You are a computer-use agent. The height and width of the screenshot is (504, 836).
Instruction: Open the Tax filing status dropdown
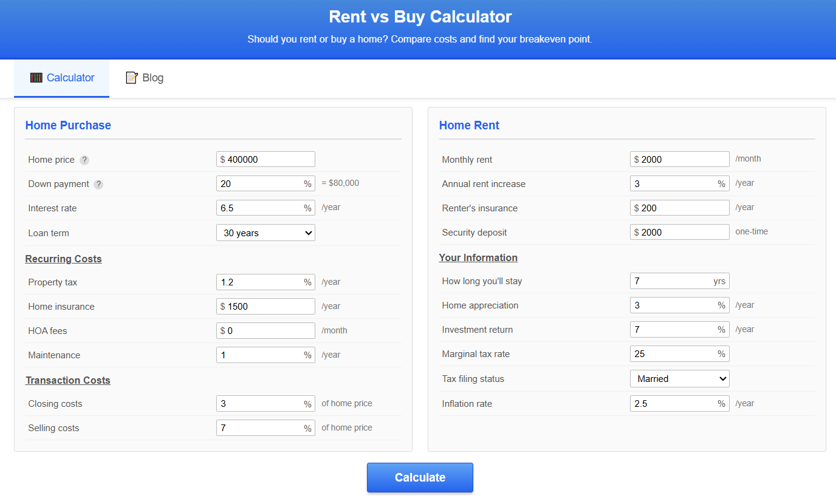[679, 378]
